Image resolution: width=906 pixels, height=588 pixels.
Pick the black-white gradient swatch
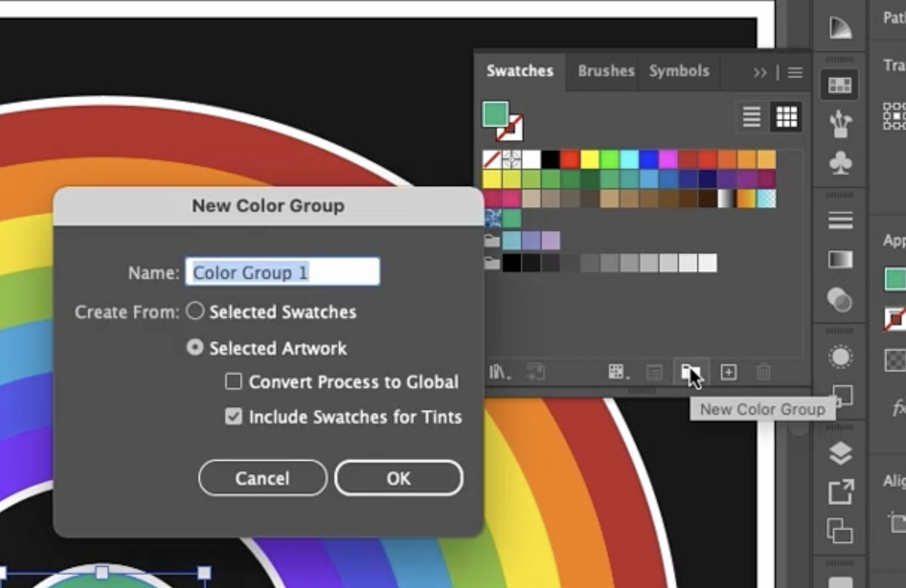727,198
